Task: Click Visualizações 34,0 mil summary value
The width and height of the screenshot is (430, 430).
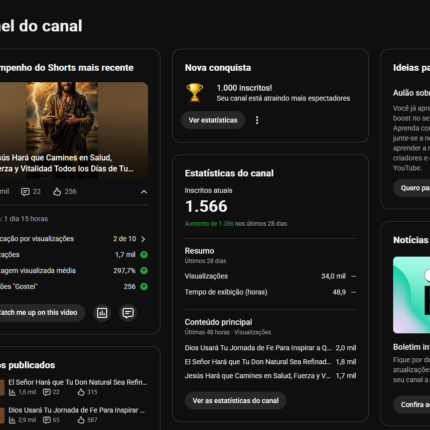Action: 333,276
